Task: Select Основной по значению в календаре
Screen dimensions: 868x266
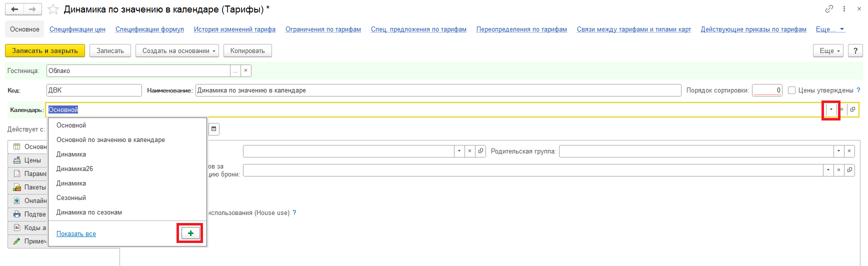Action: click(127, 140)
